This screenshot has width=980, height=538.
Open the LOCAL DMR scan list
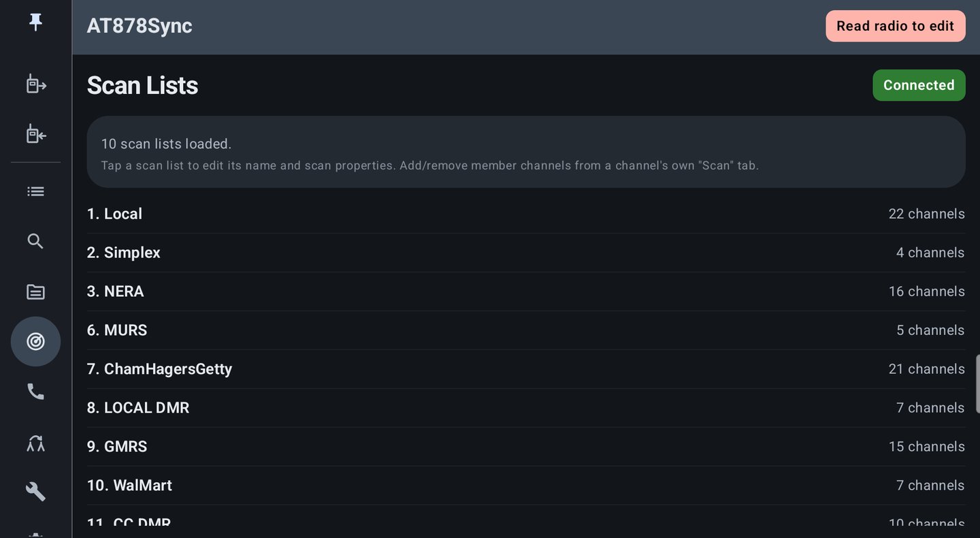(526, 408)
